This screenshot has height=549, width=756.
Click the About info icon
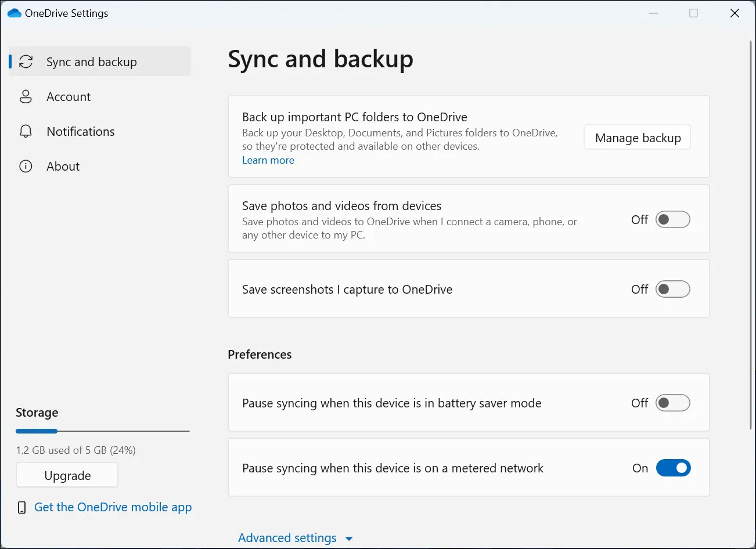(x=26, y=166)
